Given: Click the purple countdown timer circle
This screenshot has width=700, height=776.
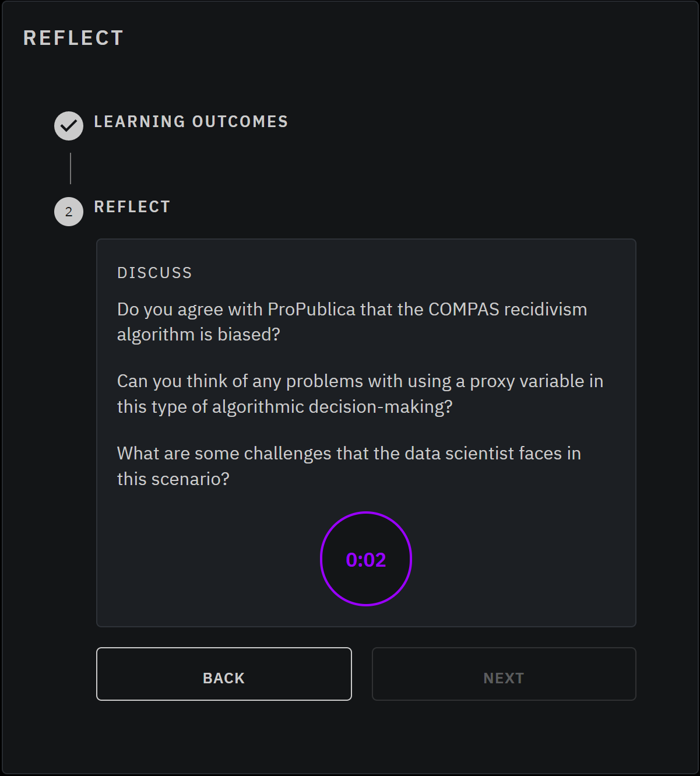Looking at the screenshot, I should tap(366, 559).
